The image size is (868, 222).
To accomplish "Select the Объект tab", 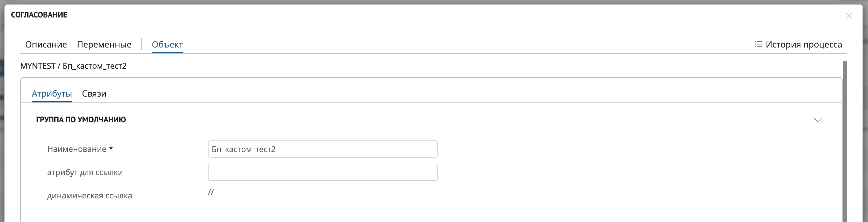I will [167, 44].
